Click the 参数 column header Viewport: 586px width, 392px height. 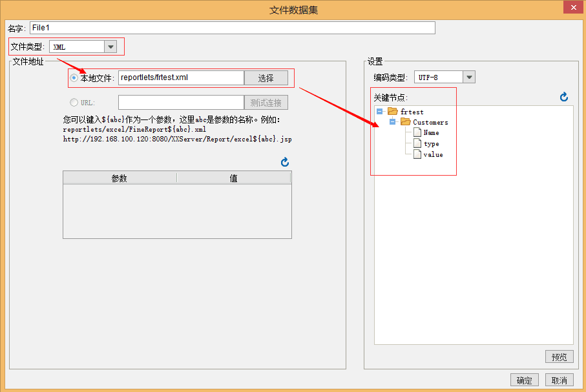[x=120, y=178]
